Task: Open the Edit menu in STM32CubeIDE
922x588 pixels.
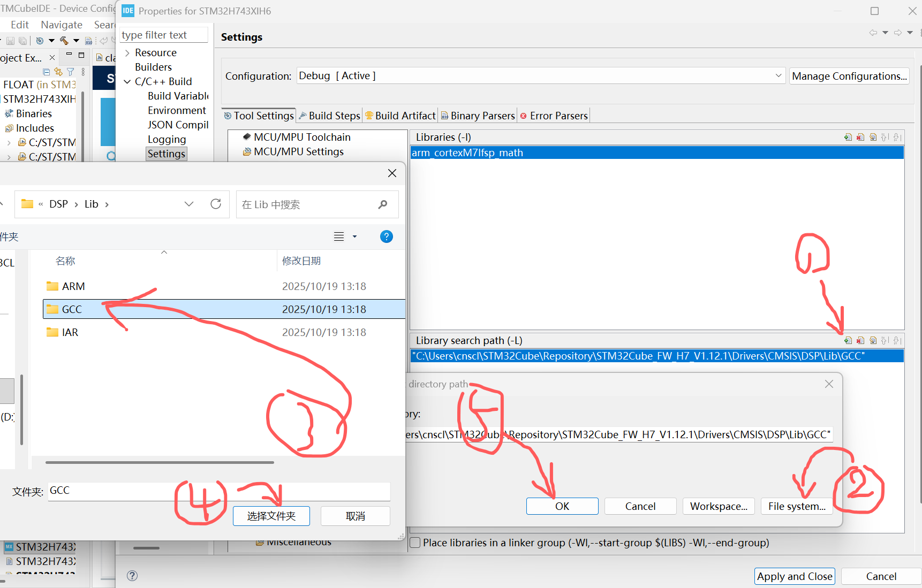Action: 20,25
